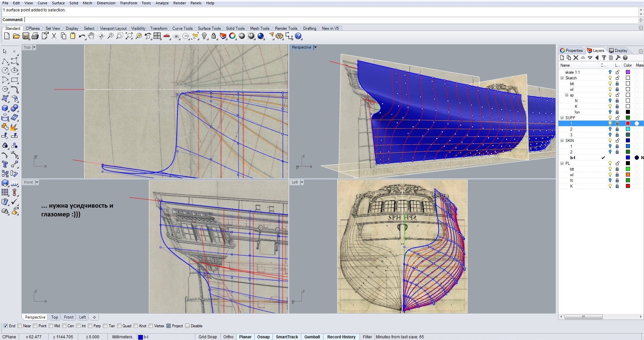Click the Save file icon
The width and height of the screenshot is (644, 340).
[x=26, y=36]
